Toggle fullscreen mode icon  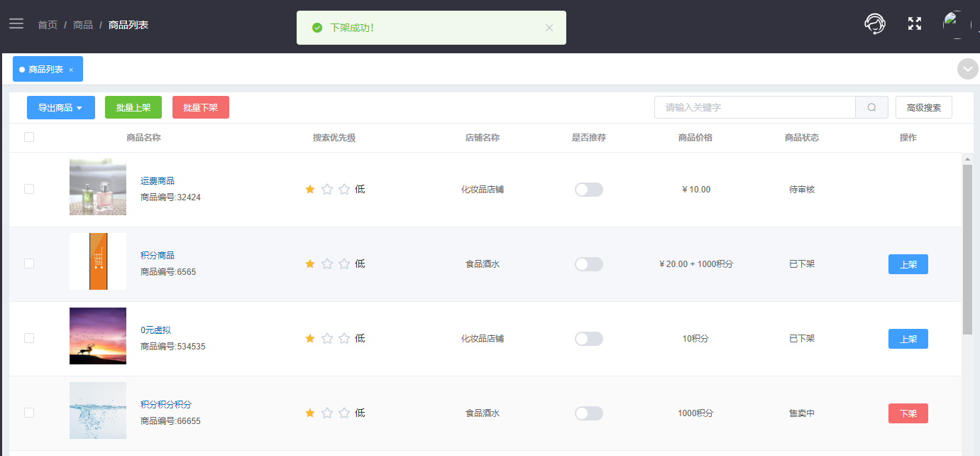(x=915, y=24)
